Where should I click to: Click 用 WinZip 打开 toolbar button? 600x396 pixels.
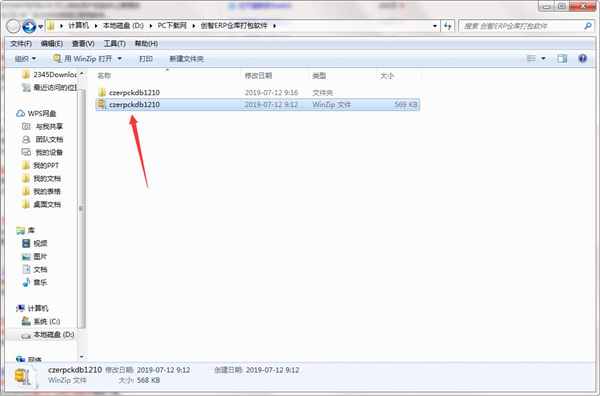(x=83, y=59)
